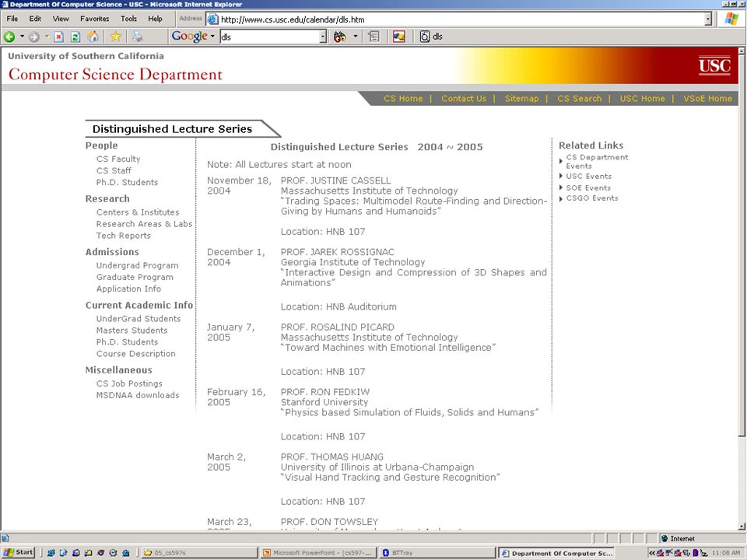Image resolution: width=747 pixels, height=560 pixels.
Task: Expand hidden system tray icons chevron
Action: (x=651, y=553)
